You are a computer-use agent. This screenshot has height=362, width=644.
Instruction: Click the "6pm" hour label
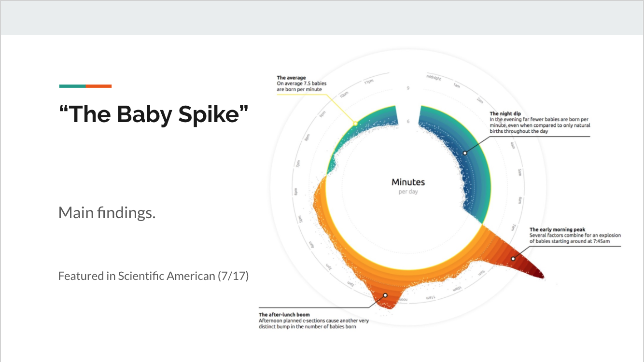tap(295, 191)
